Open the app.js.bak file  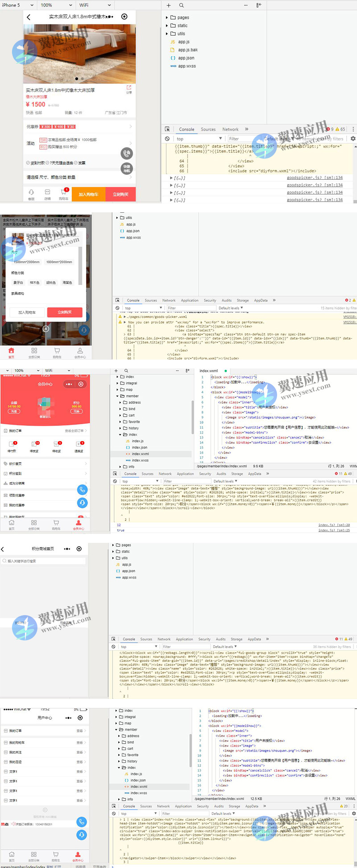[x=188, y=50]
